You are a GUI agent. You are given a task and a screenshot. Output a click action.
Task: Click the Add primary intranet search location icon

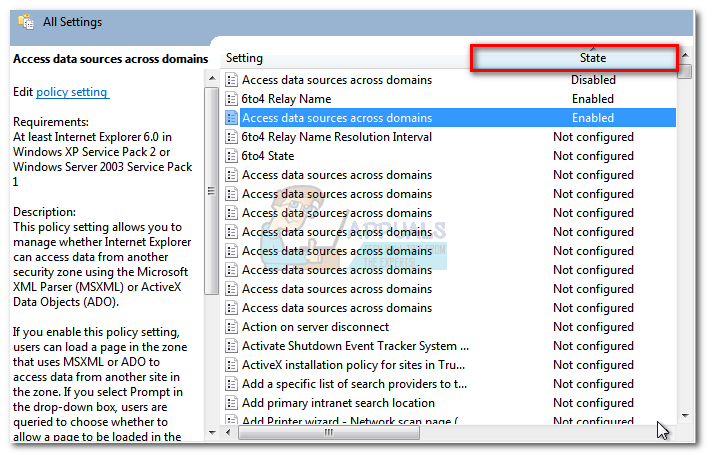click(x=232, y=403)
